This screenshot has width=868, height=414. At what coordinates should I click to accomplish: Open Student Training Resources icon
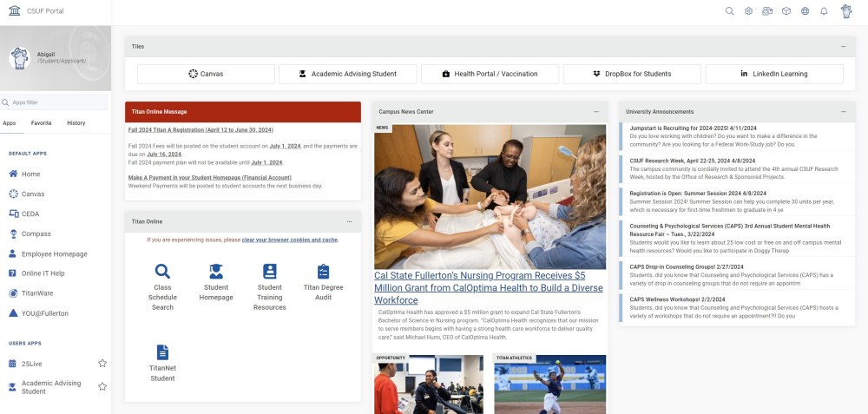(x=270, y=271)
